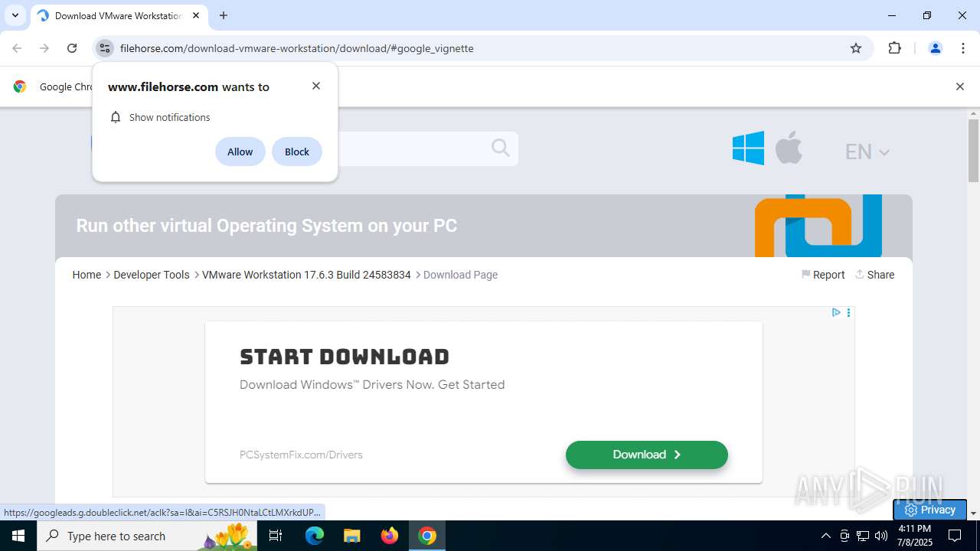Open File Explorer from taskbar
The image size is (980, 551).
click(351, 536)
